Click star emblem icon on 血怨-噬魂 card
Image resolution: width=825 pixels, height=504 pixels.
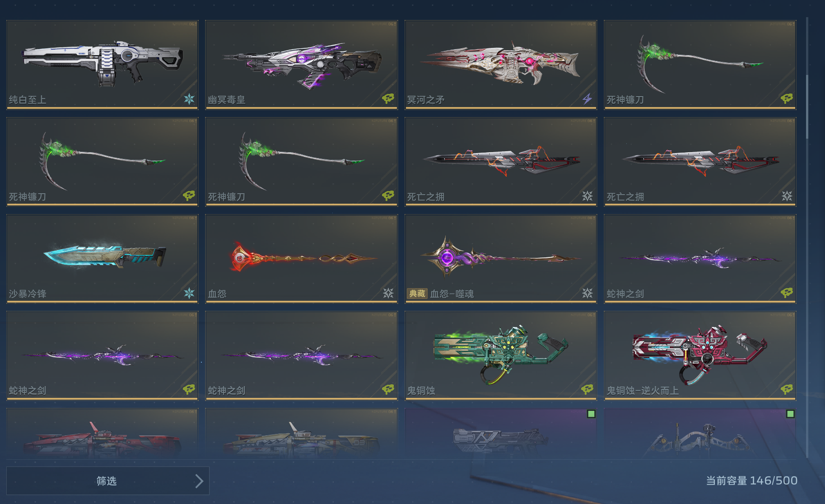pos(587,293)
